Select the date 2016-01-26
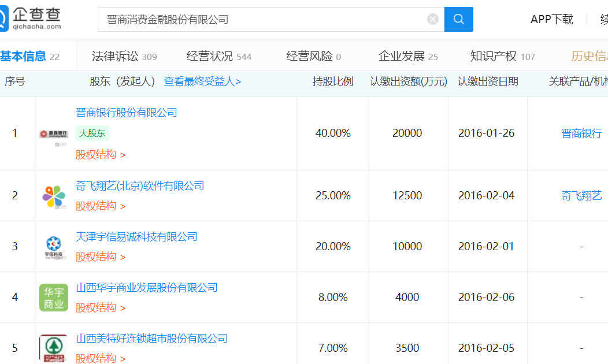The image size is (608, 364). coord(486,133)
